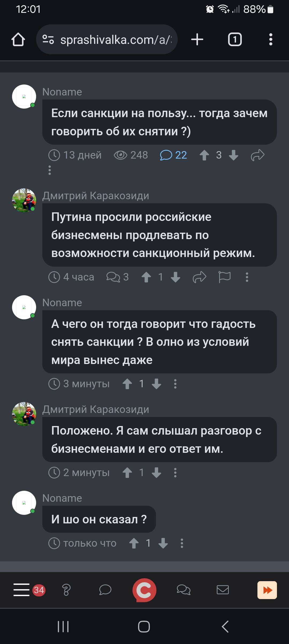View the 22 comments on the question

173,155
